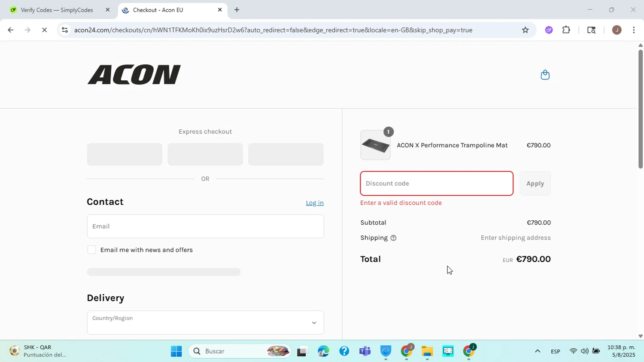Click the Windows taskbar Buscar search box
The width and height of the screenshot is (644, 362).
coord(240,351)
